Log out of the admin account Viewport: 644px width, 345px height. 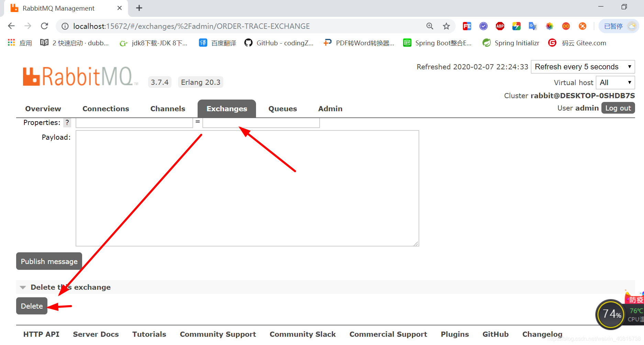coord(618,108)
